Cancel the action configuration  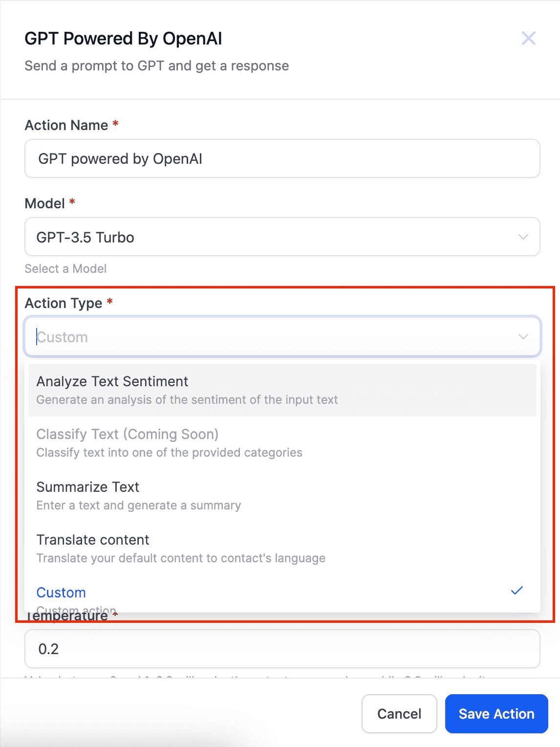click(x=399, y=714)
